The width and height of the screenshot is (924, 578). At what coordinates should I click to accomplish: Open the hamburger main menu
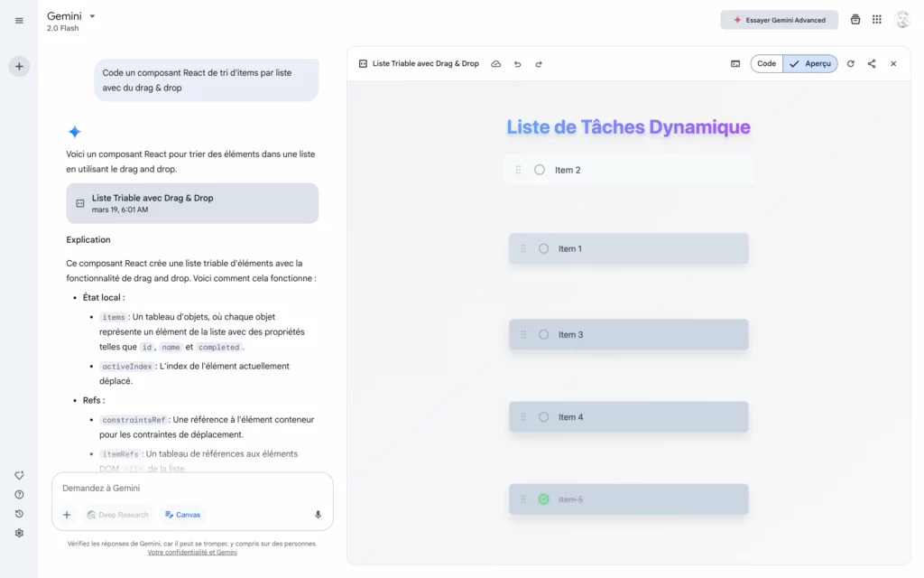[19, 21]
